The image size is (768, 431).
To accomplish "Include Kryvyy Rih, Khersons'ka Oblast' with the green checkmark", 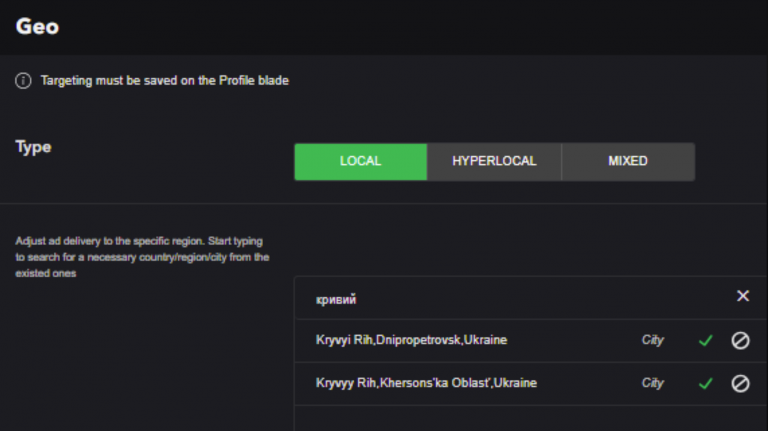I will [705, 383].
